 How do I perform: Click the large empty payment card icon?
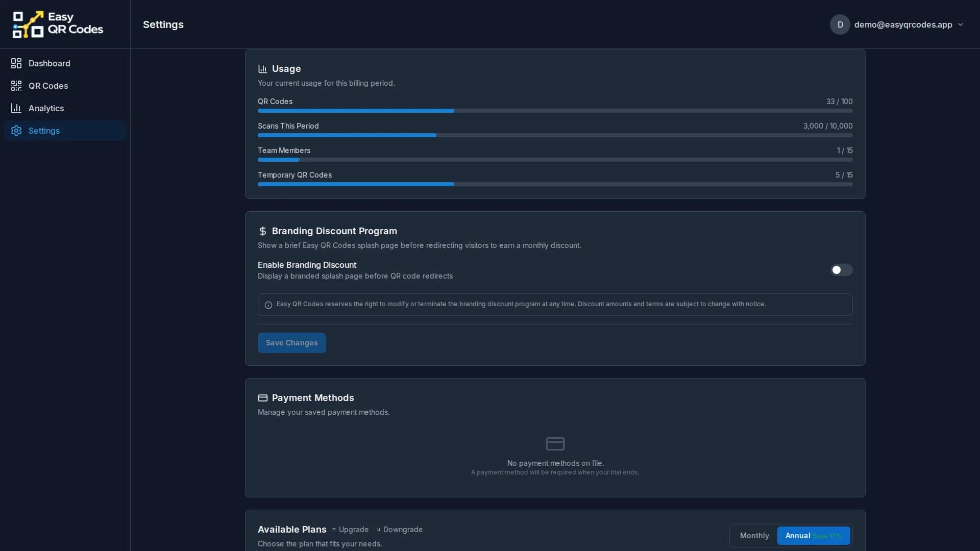tap(555, 443)
